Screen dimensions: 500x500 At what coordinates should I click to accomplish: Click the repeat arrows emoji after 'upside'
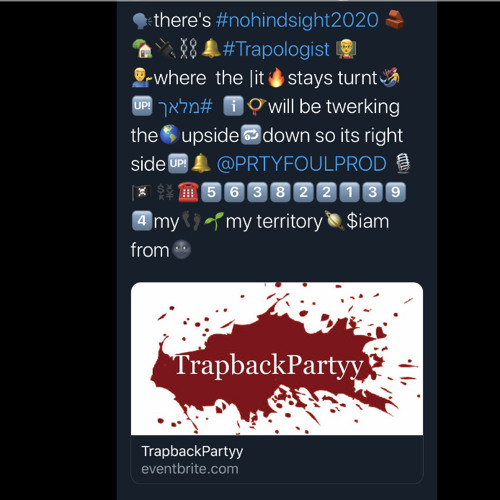point(251,135)
